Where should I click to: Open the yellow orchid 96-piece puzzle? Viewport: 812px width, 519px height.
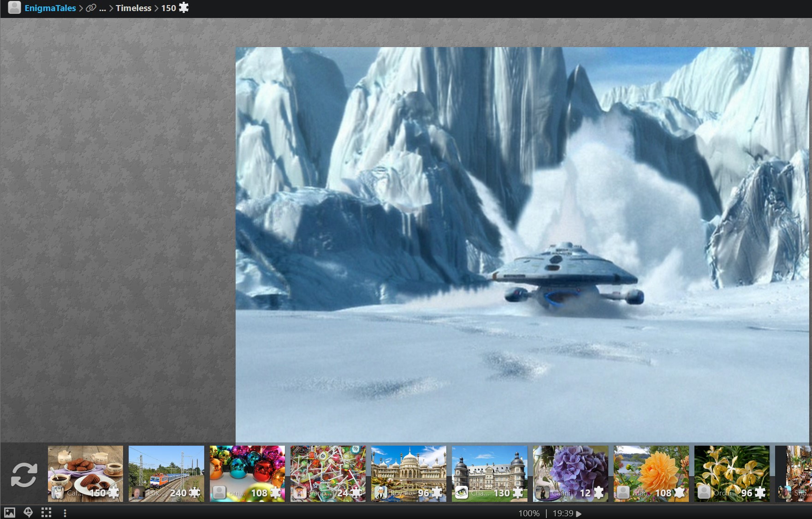[x=732, y=473]
